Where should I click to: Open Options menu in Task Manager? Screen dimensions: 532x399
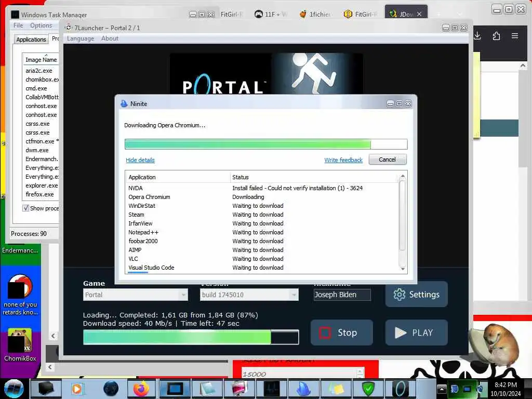click(41, 25)
